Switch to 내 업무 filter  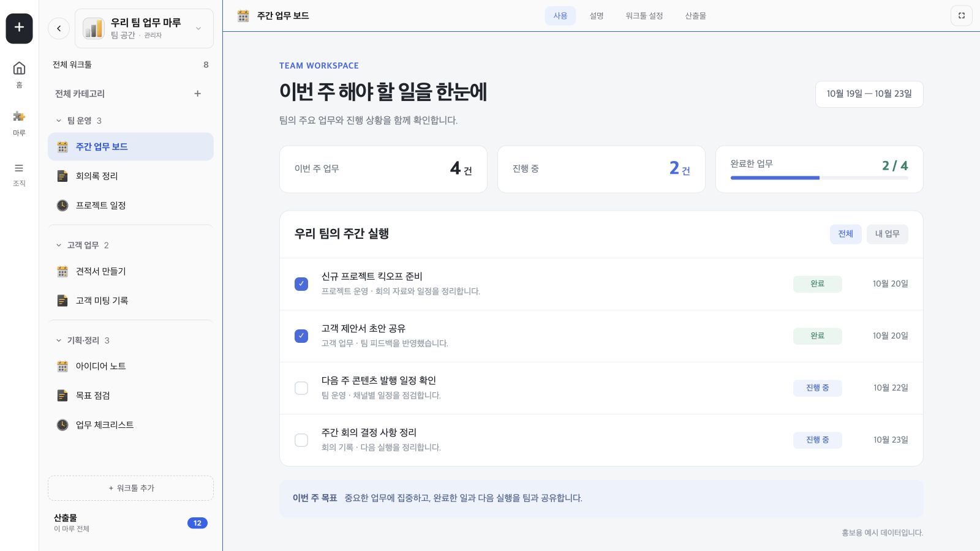click(x=887, y=234)
